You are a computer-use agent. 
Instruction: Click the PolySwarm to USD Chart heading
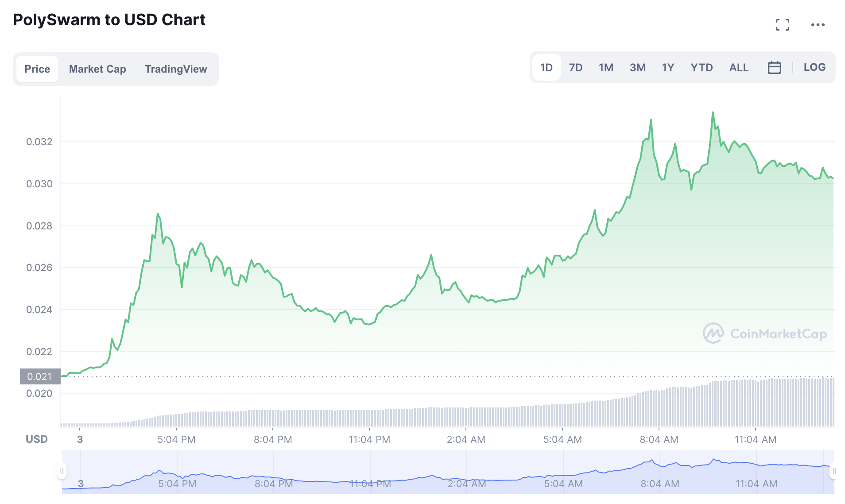pyautogui.click(x=109, y=20)
